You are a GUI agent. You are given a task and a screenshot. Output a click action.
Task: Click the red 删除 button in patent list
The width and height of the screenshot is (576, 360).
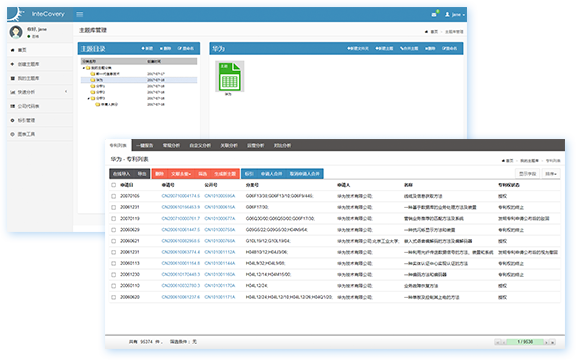coord(159,174)
